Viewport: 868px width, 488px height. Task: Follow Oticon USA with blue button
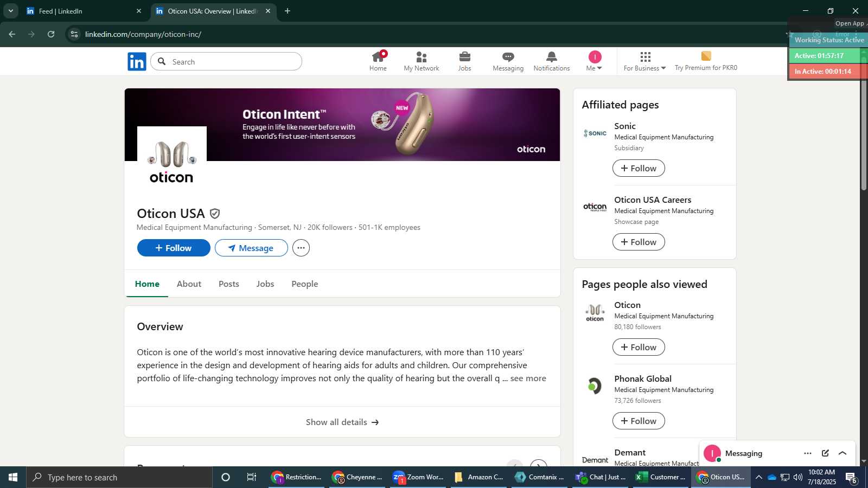tap(174, 248)
